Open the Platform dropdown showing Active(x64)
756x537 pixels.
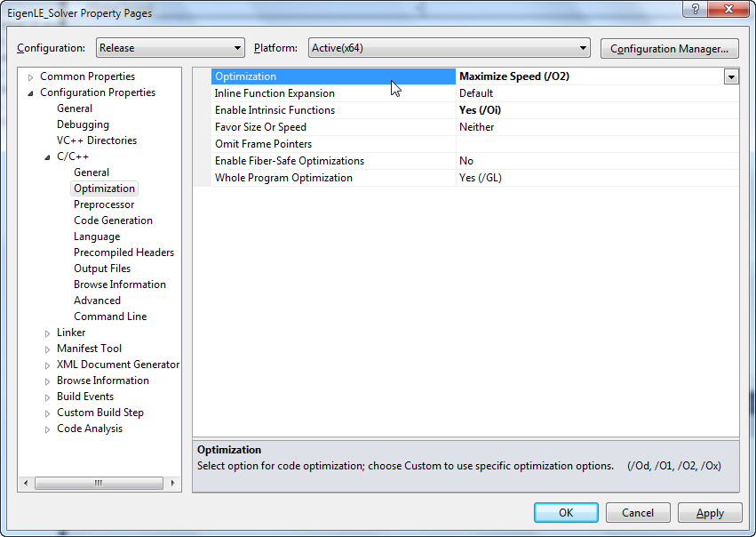[x=449, y=48]
